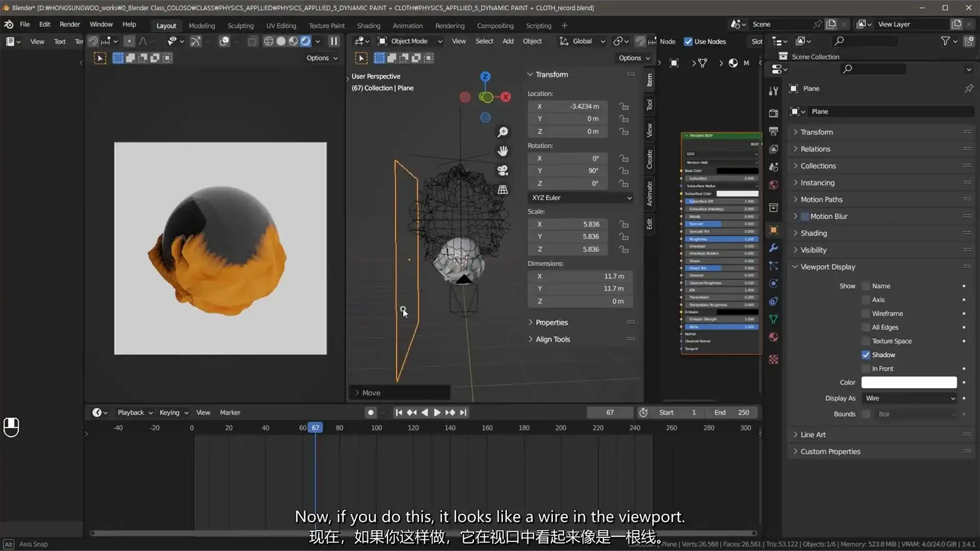Open the Modifier properties wrench tab
980x551 pixels.
[x=773, y=248]
